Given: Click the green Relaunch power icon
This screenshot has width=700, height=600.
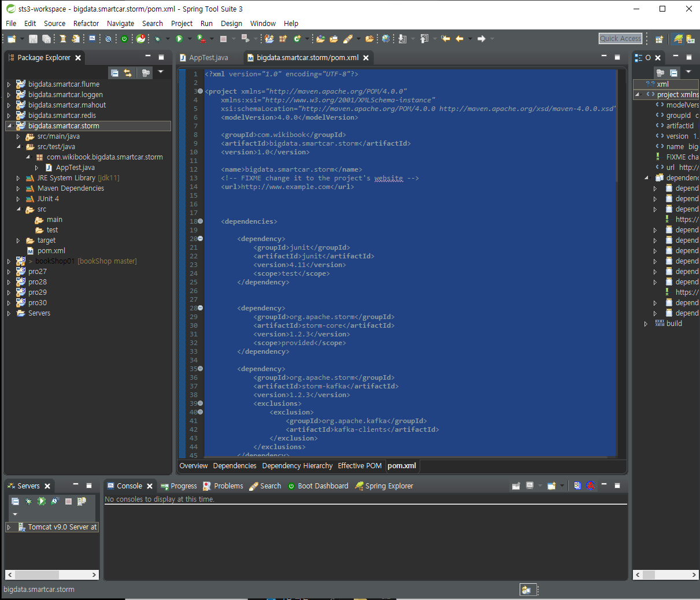Looking at the screenshot, I should (x=124, y=39).
